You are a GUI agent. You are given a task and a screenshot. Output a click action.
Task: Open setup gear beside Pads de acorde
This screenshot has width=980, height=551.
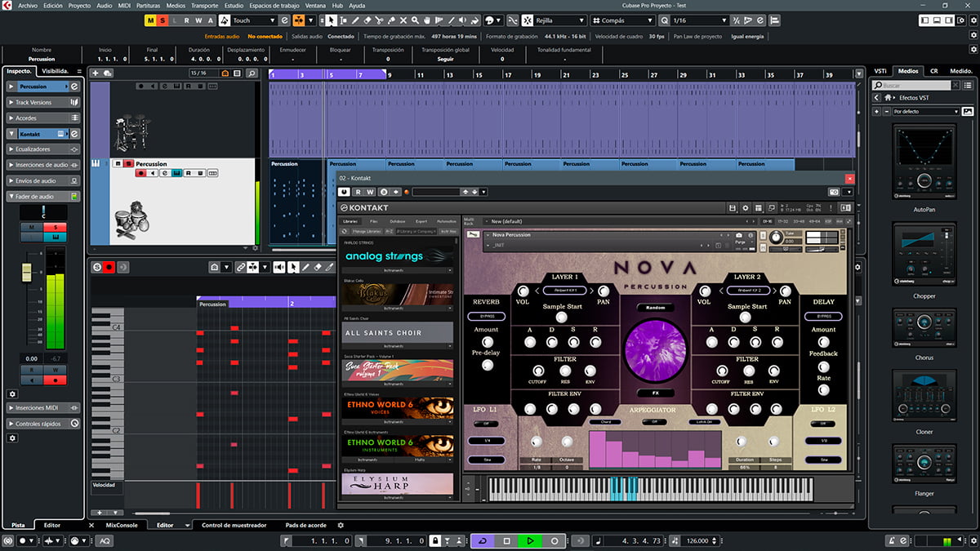(x=341, y=525)
